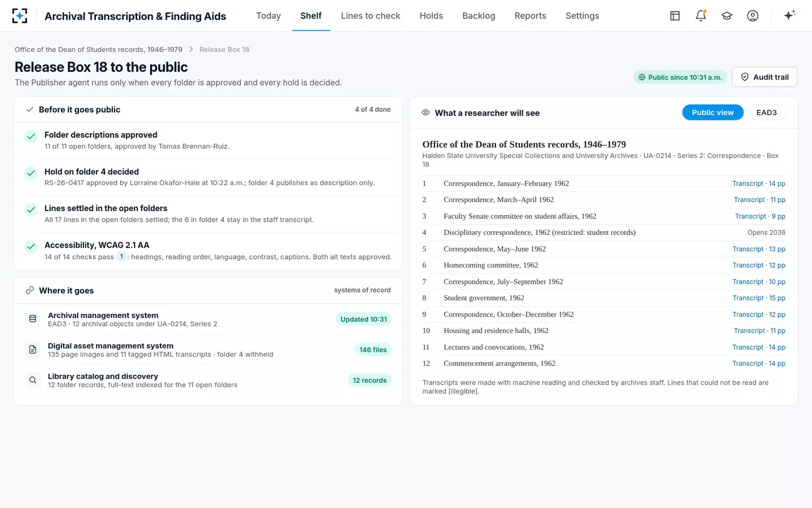Switch to the Holds tab

pyautogui.click(x=431, y=16)
